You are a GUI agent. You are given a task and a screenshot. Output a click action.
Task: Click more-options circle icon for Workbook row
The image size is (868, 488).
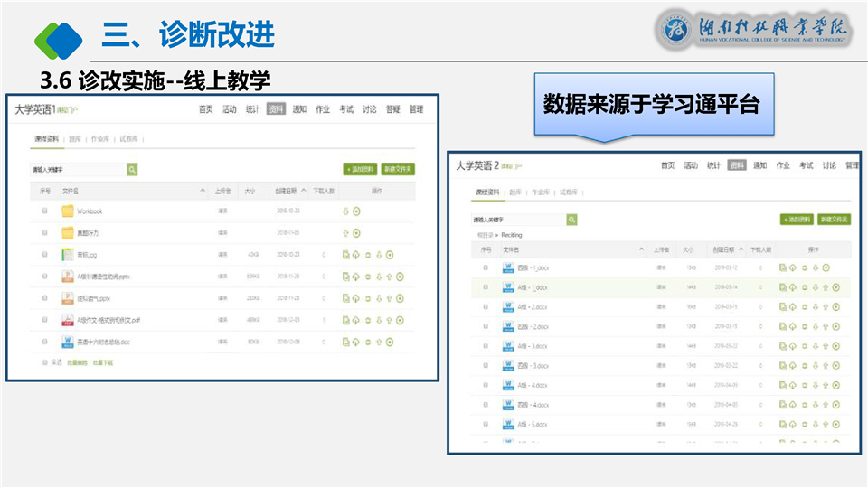357,211
